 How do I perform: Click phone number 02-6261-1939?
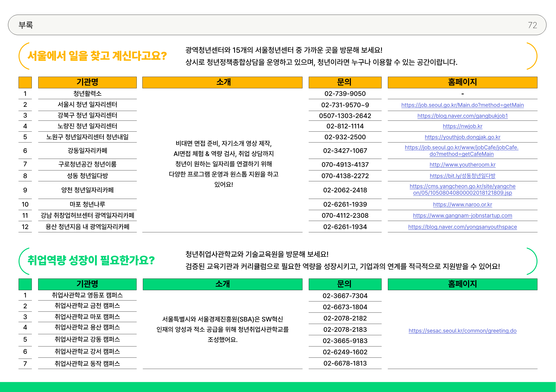click(345, 205)
